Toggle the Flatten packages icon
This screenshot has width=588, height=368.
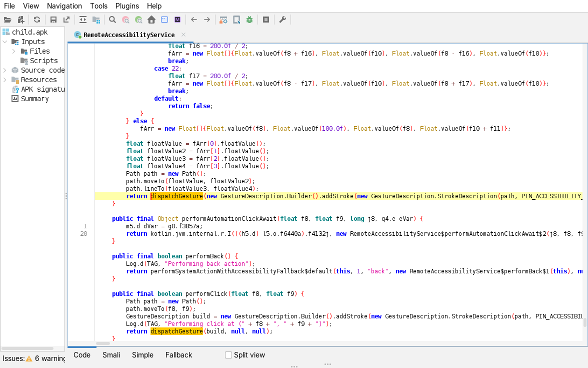(x=96, y=20)
